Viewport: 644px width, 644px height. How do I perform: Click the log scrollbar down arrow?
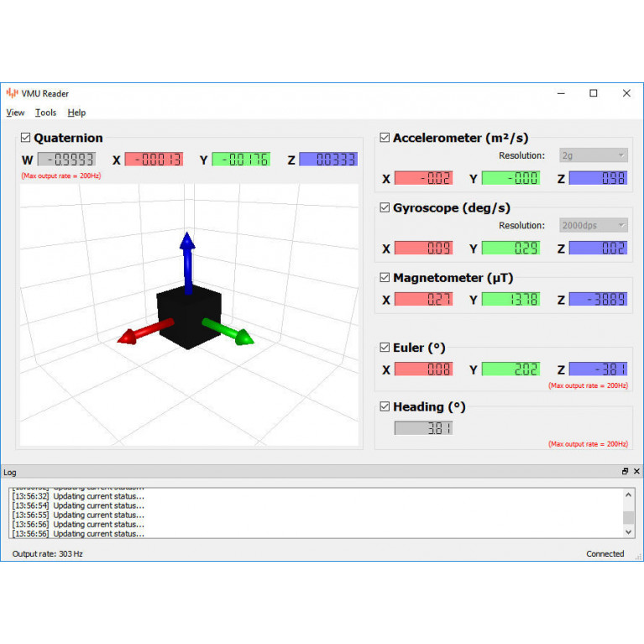click(x=629, y=531)
